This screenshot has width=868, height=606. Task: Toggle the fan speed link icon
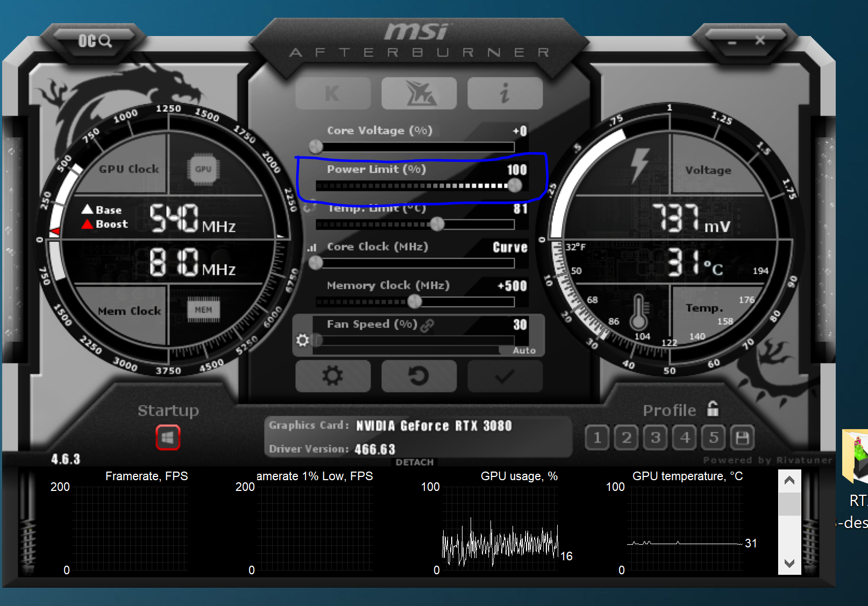[428, 325]
